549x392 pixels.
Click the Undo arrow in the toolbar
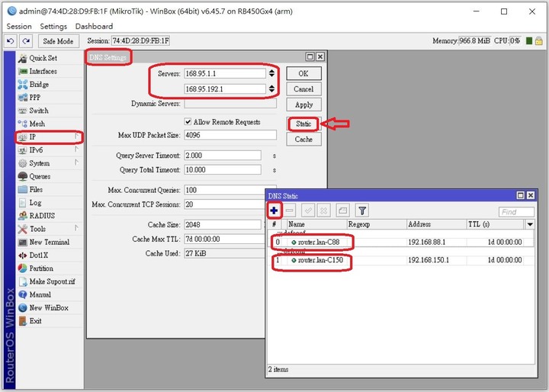click(x=11, y=41)
